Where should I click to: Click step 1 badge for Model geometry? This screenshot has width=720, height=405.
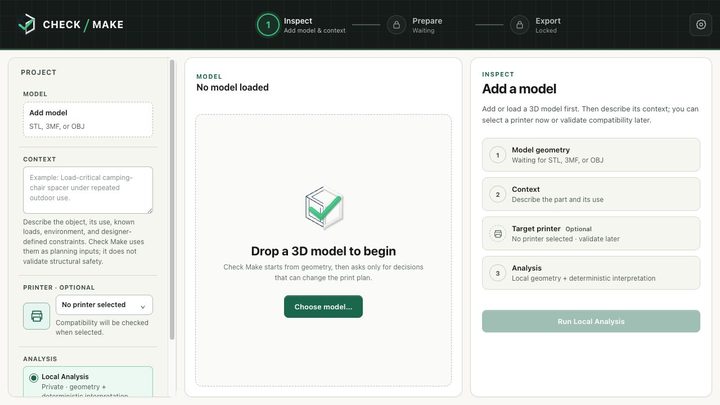point(498,155)
